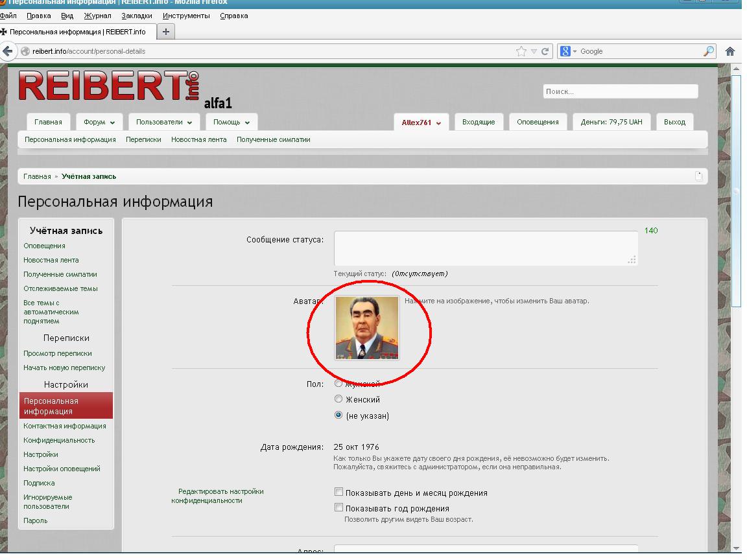Image resolution: width=747 pixels, height=560 pixels.
Task: Click the page icon in breadcrumb bar
Action: coord(698,176)
